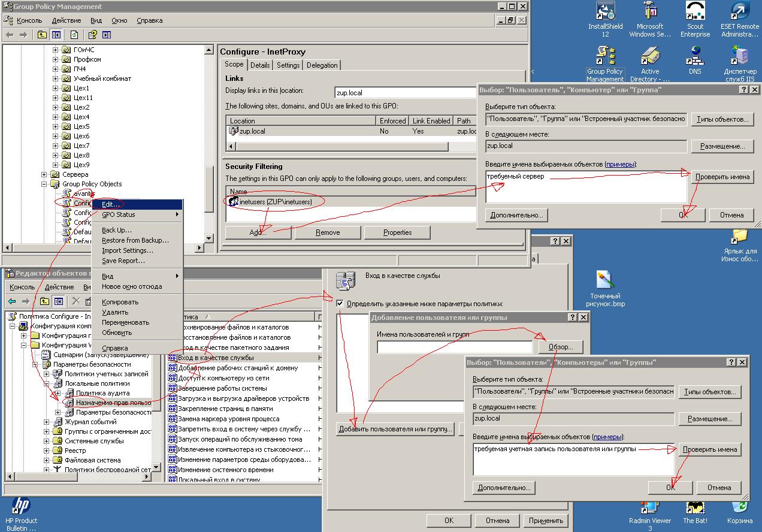Click Refresh icon in Group Policy Management toolbar
The image size is (762, 532).
(x=74, y=35)
